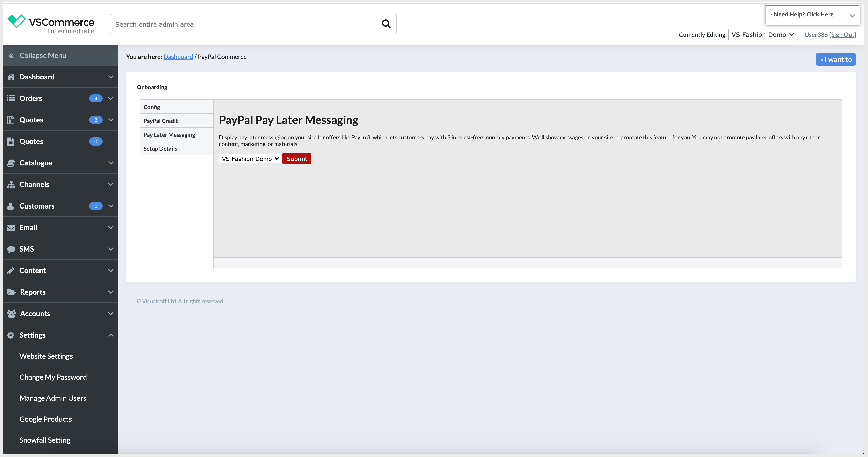Follow the Dashboard breadcrumb link
The image size is (868, 457).
click(178, 57)
